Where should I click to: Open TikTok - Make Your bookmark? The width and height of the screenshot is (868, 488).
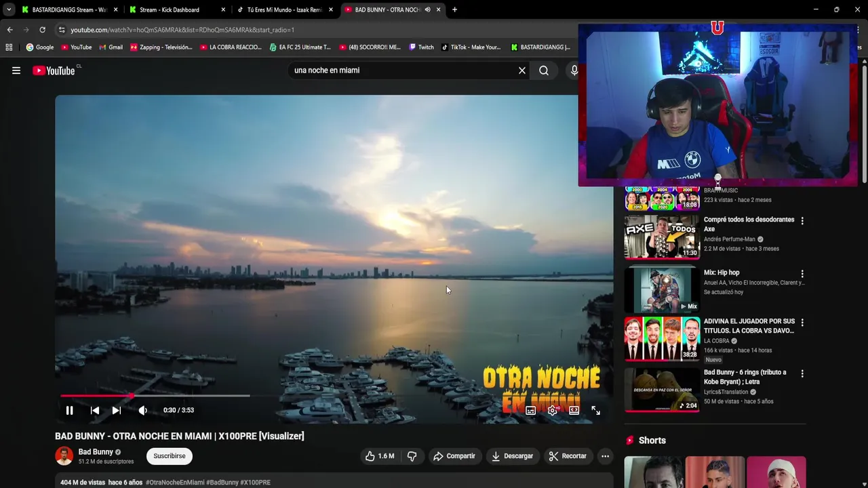click(471, 47)
